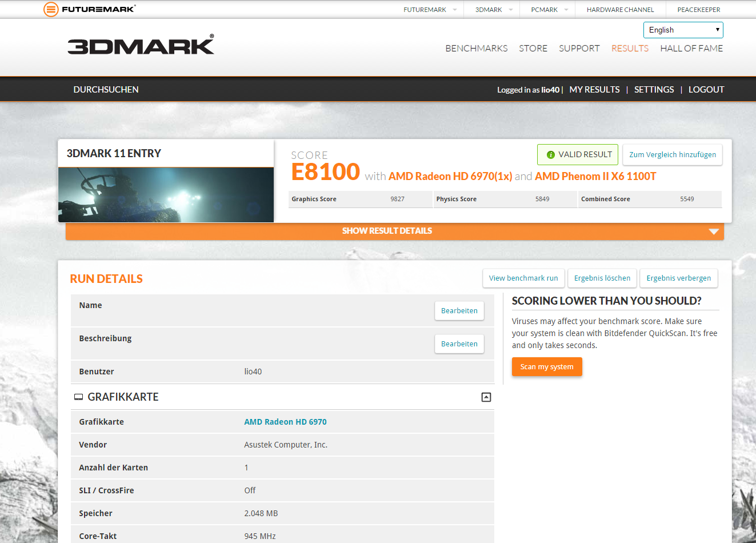Open the Support page
756x543 pixels.
(579, 49)
